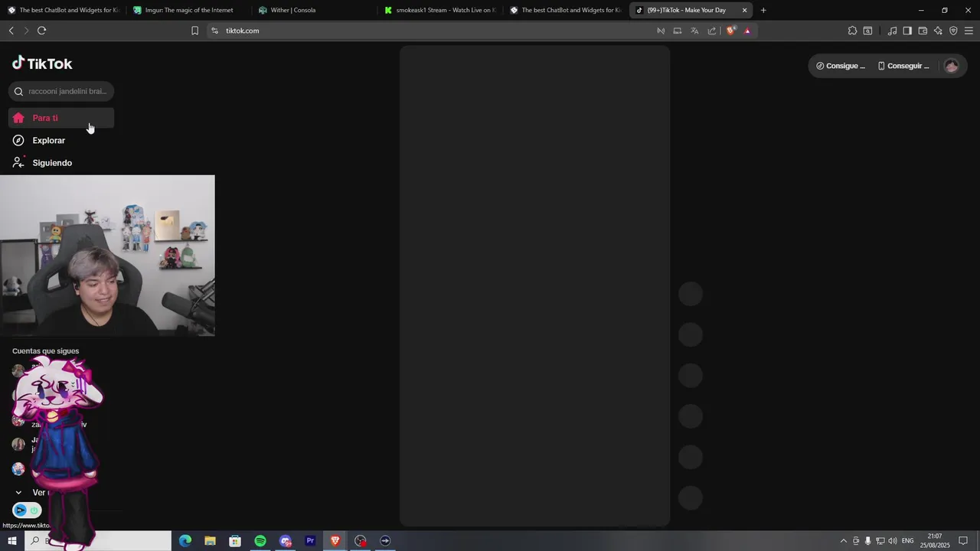The width and height of the screenshot is (980, 551).
Task: Show hidden system tray icons
Action: click(x=844, y=541)
